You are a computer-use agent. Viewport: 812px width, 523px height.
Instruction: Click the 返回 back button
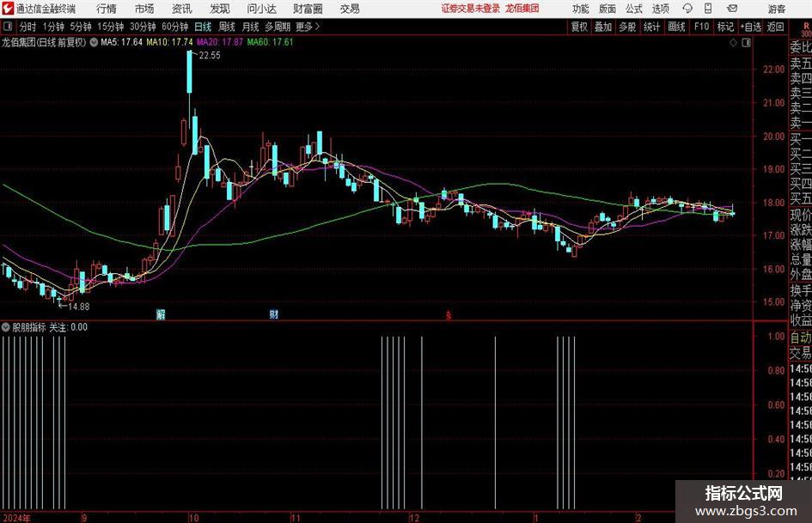[775, 27]
